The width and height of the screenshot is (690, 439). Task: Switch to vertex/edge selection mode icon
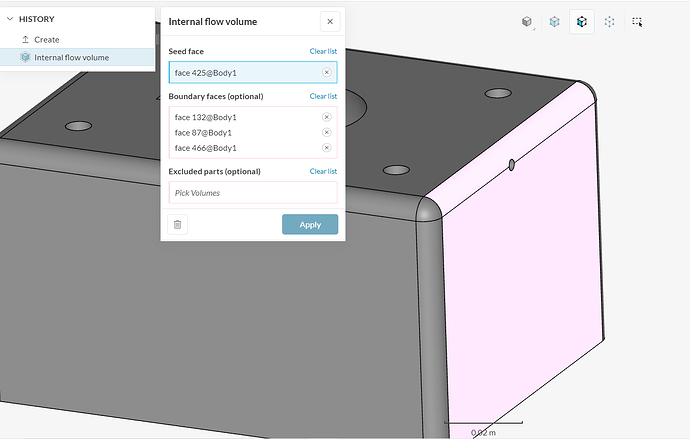609,22
